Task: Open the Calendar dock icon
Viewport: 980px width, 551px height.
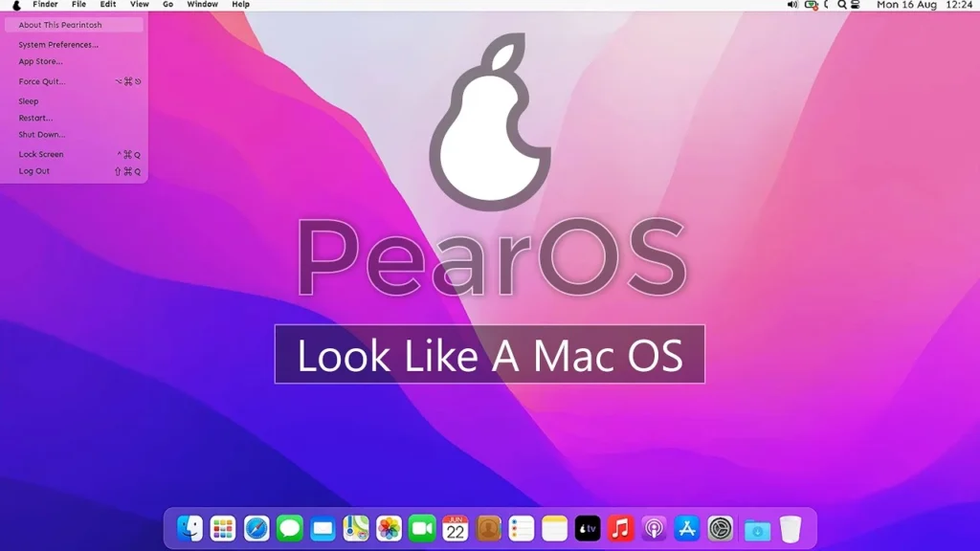Action: tap(455, 528)
